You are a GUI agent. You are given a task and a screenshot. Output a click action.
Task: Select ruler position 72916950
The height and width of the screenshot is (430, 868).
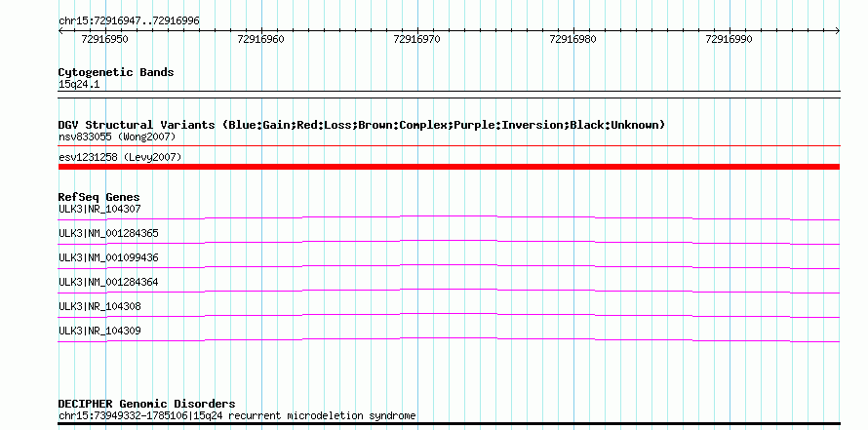point(104,39)
